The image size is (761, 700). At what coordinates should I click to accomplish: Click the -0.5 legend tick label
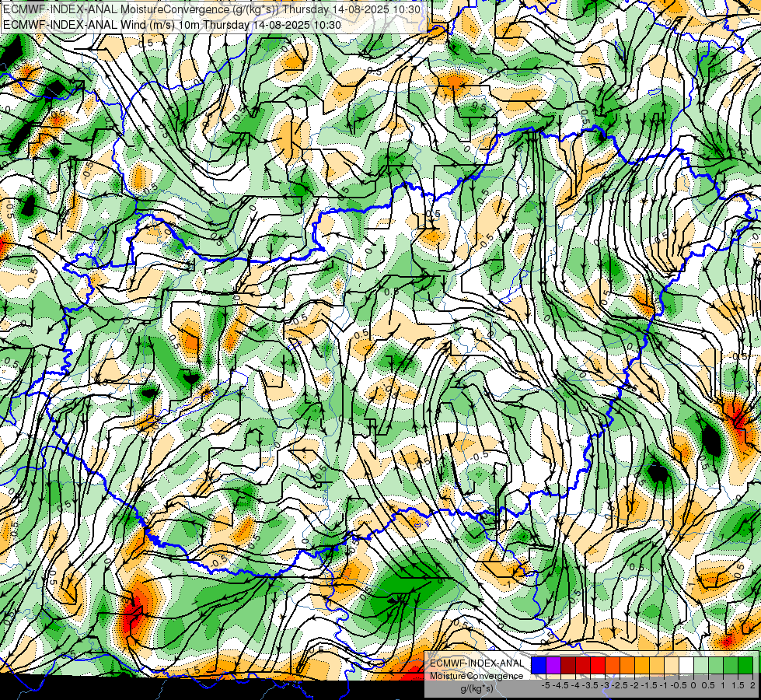coord(679,685)
